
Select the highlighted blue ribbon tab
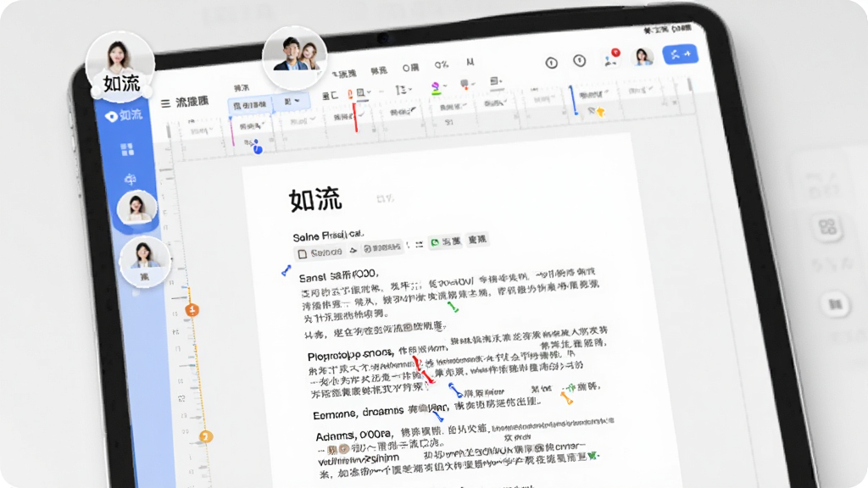[x=250, y=105]
